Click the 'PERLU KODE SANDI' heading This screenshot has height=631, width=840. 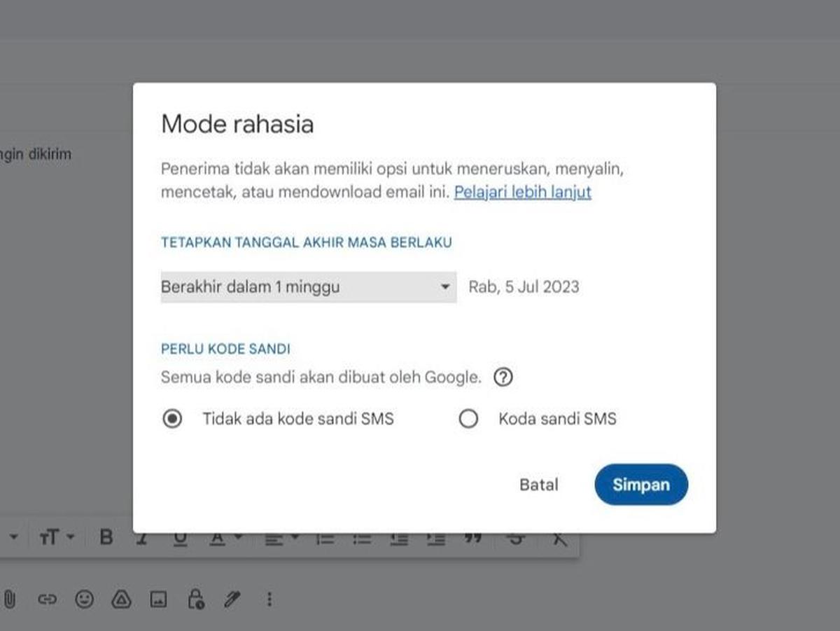coord(225,349)
